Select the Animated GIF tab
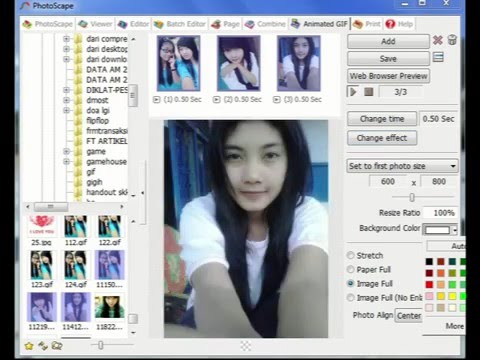This screenshot has height=360, width=480. (319, 24)
